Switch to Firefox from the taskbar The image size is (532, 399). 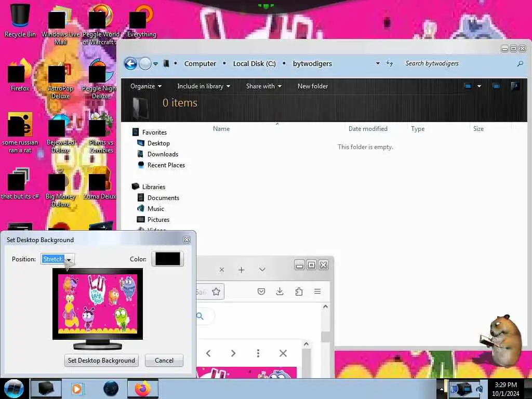click(x=143, y=389)
